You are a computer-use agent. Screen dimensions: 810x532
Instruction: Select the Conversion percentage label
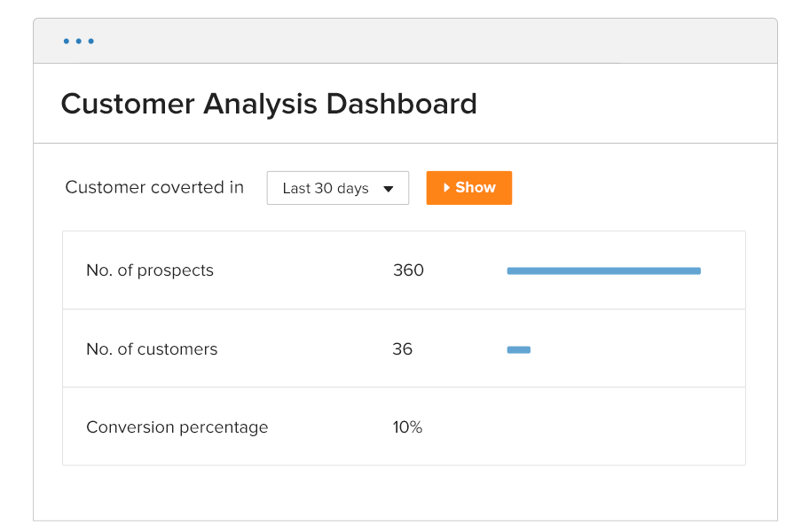point(177,427)
